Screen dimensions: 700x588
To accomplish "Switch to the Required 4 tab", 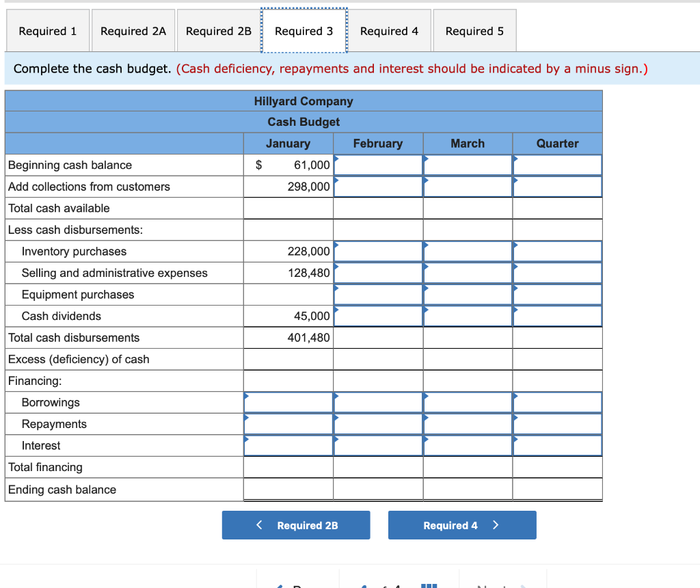I will pyautogui.click(x=389, y=30).
